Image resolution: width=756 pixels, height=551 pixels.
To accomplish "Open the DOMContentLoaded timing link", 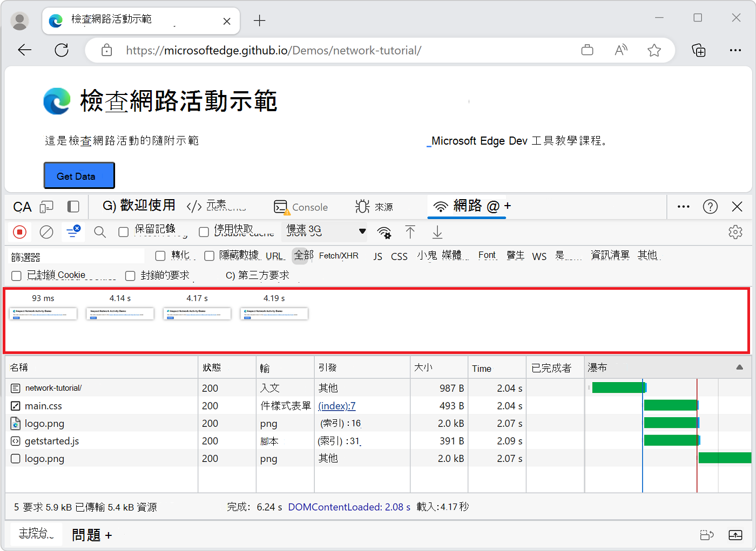I will click(x=348, y=507).
